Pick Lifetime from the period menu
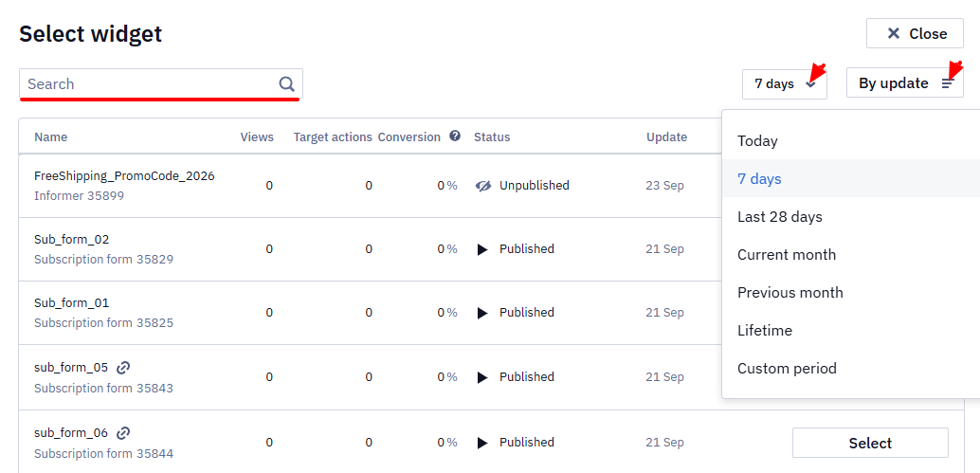980x473 pixels. point(850,331)
